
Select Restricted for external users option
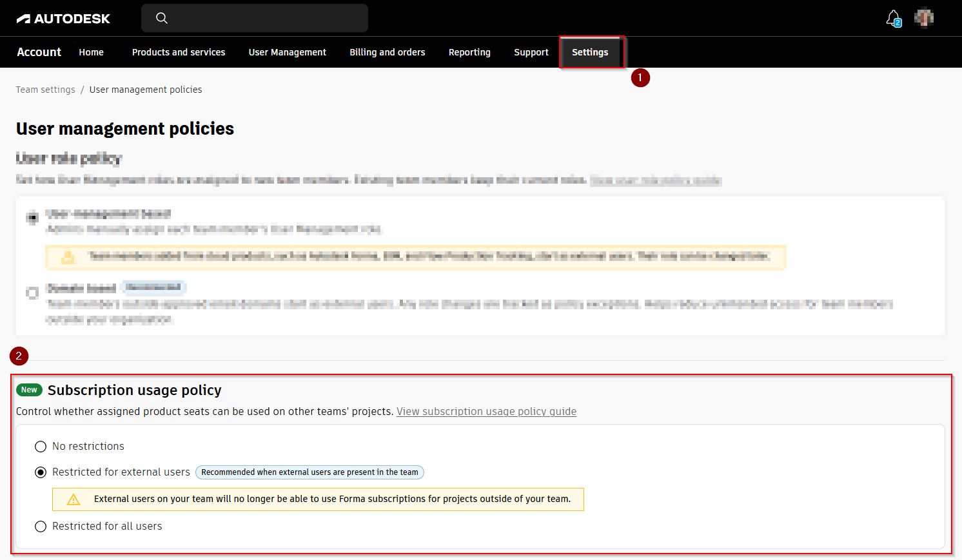click(41, 472)
